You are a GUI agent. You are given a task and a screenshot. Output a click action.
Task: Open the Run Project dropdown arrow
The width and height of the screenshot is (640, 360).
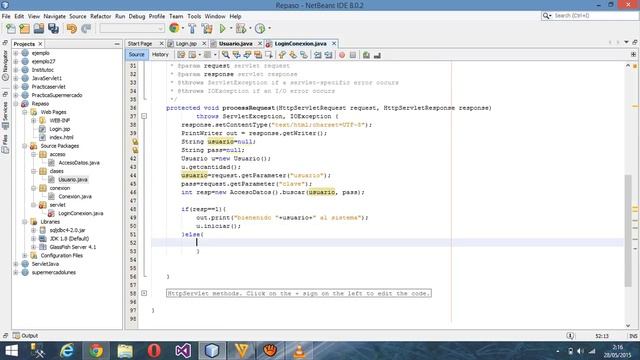pos(231,28)
